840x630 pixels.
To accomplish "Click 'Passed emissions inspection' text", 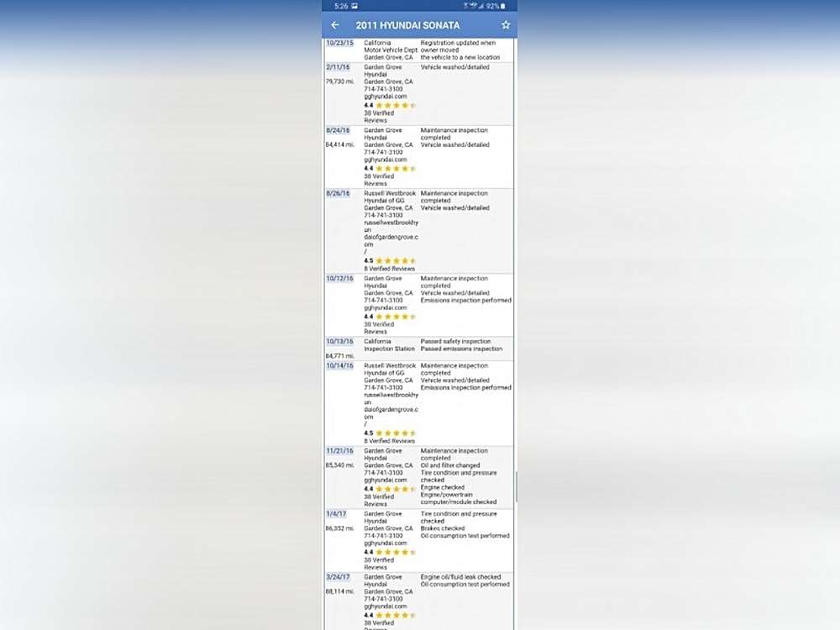I will point(461,349).
